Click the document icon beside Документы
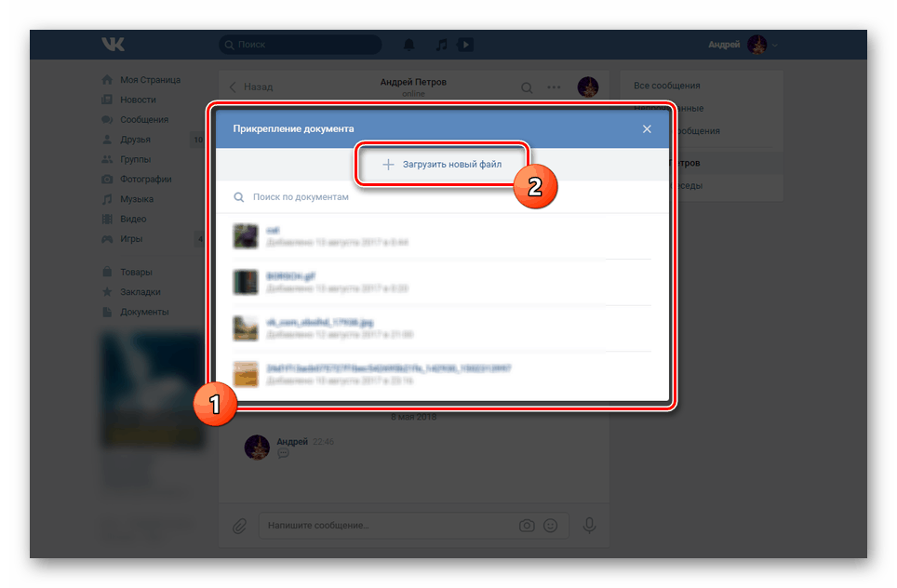 pyautogui.click(x=107, y=312)
